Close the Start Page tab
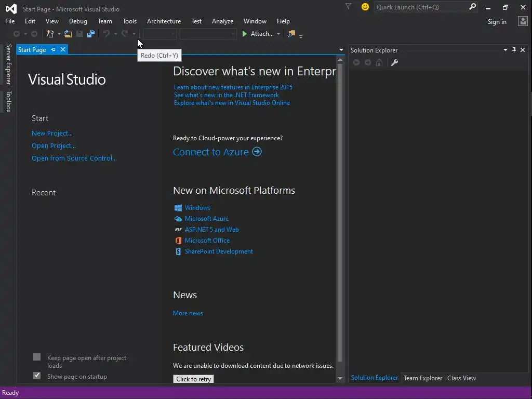 63,49
